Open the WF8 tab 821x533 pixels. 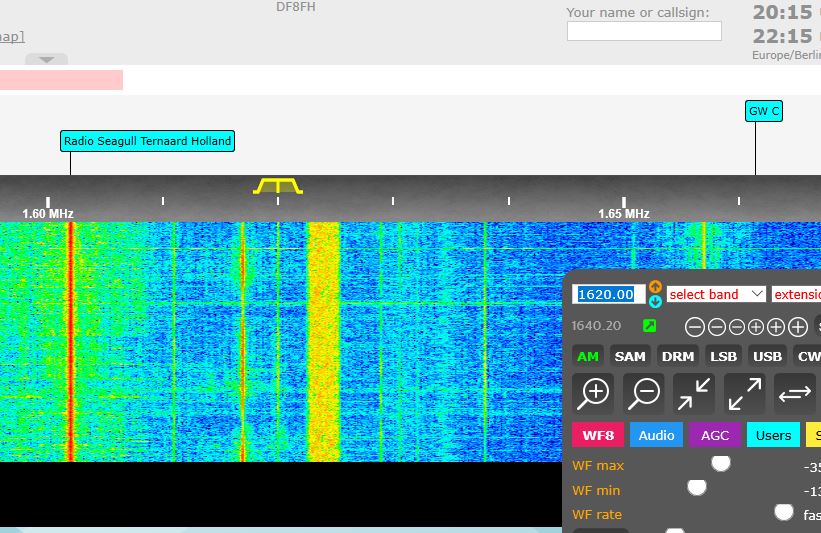pyautogui.click(x=598, y=435)
